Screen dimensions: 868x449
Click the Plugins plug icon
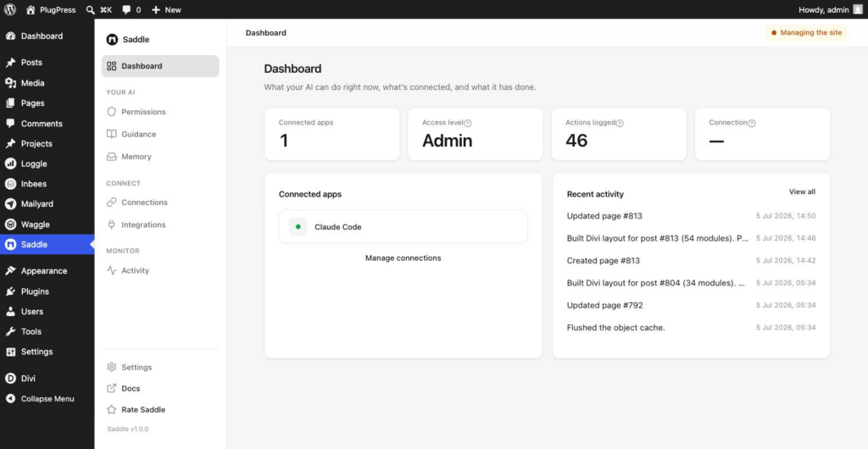point(10,291)
